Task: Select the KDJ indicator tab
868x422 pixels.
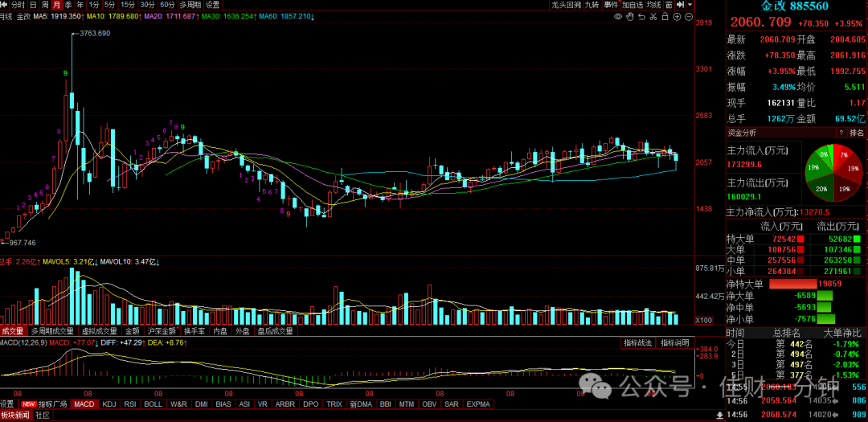Action: tap(109, 404)
